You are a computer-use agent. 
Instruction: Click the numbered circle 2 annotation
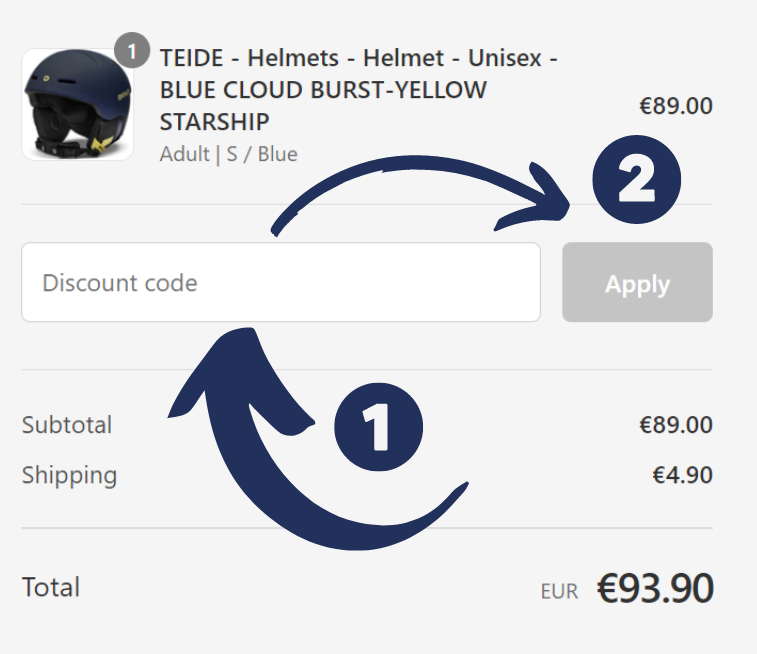[x=636, y=182]
